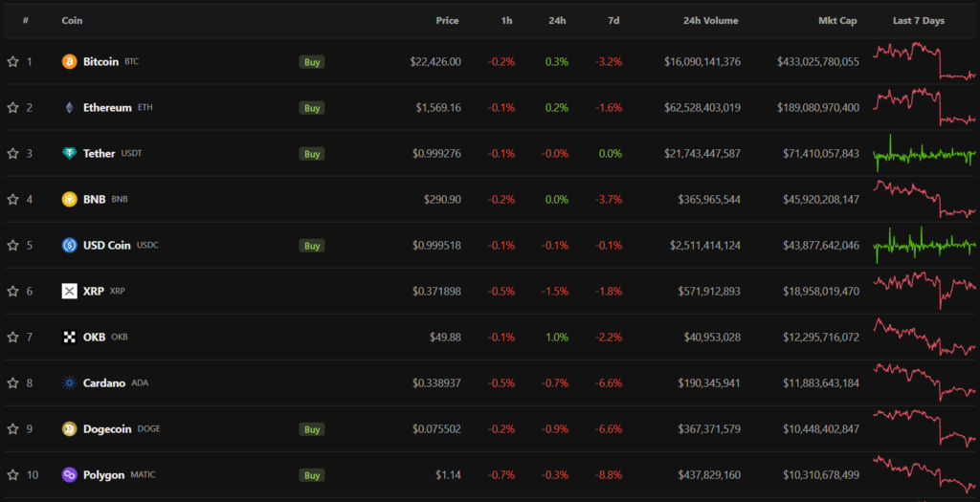Click the Cardano price $0.338937
This screenshot has width=980, height=502.
click(436, 382)
